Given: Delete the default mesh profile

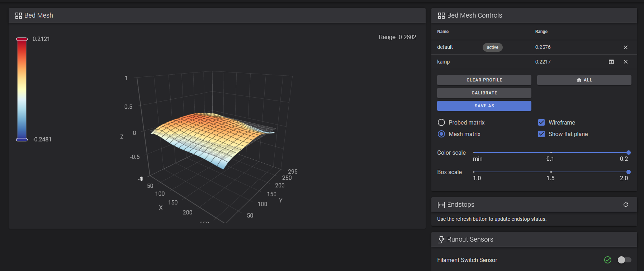Looking at the screenshot, I should [x=625, y=47].
